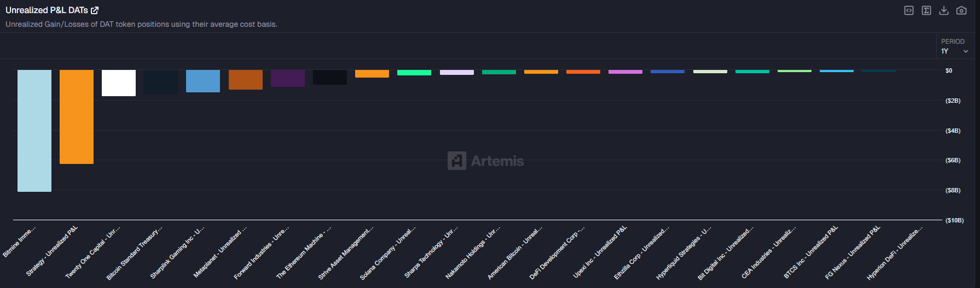This screenshot has width=980, height=288.
Task: Open the embed code icon
Action: pos(909,10)
